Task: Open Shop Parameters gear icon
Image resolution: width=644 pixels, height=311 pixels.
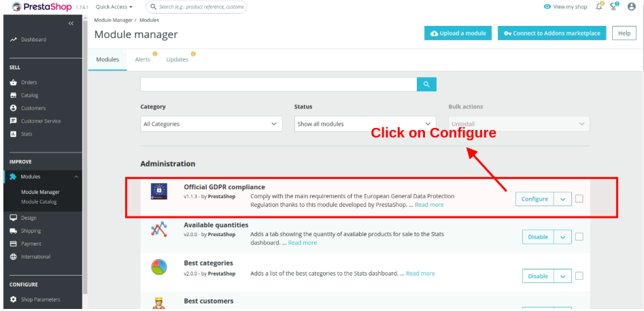Action: point(14,299)
